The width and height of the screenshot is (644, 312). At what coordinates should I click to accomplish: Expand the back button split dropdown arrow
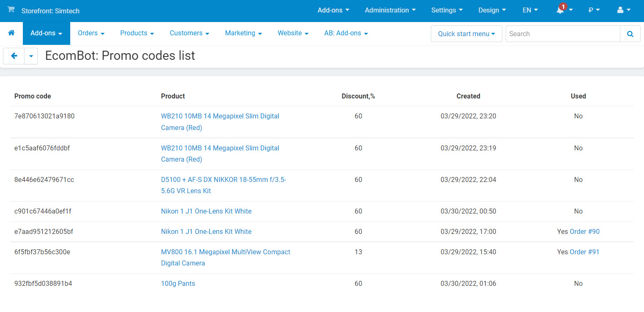coord(31,56)
